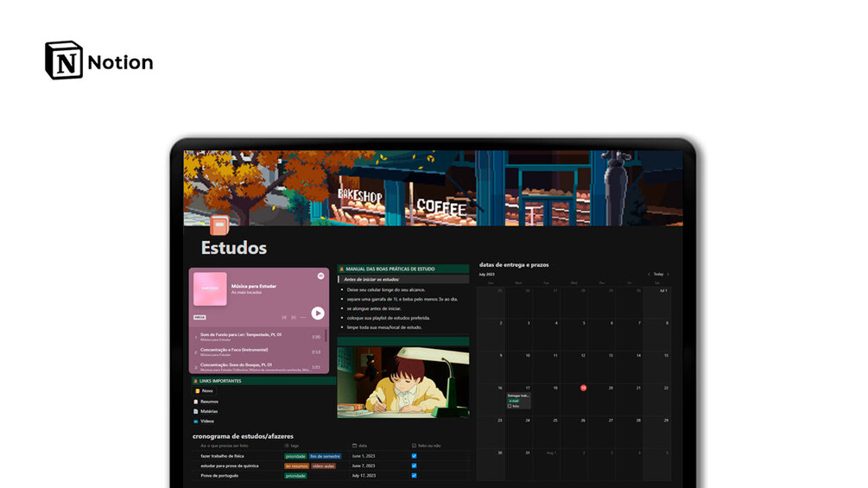868x488 pixels.
Task: Click the MANUAL DAS BOAS PRÁTICAS DE ESTUDO heading
Action: coord(390,269)
